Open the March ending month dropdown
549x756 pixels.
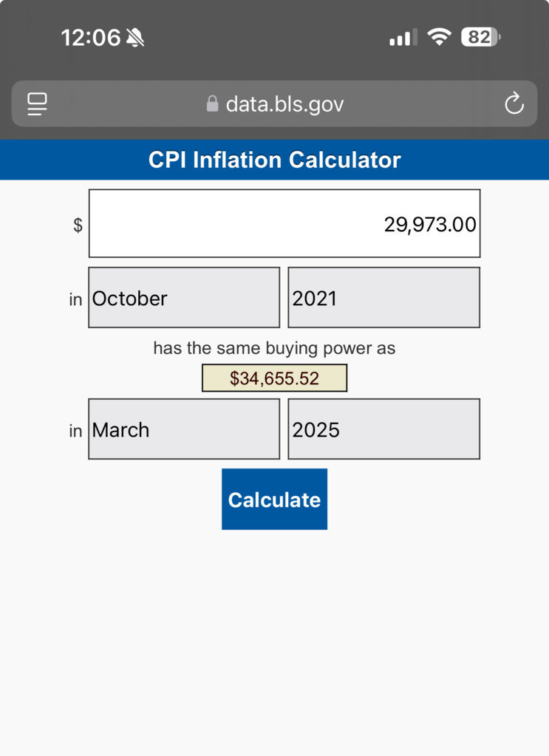(x=184, y=429)
